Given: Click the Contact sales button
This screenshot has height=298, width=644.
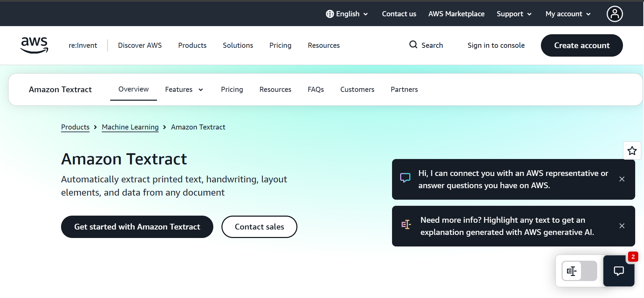Looking at the screenshot, I should pos(259,227).
